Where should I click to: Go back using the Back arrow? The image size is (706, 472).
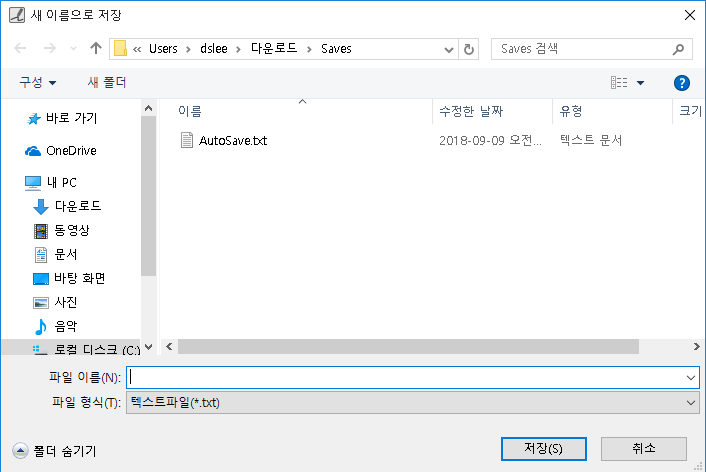(20, 48)
